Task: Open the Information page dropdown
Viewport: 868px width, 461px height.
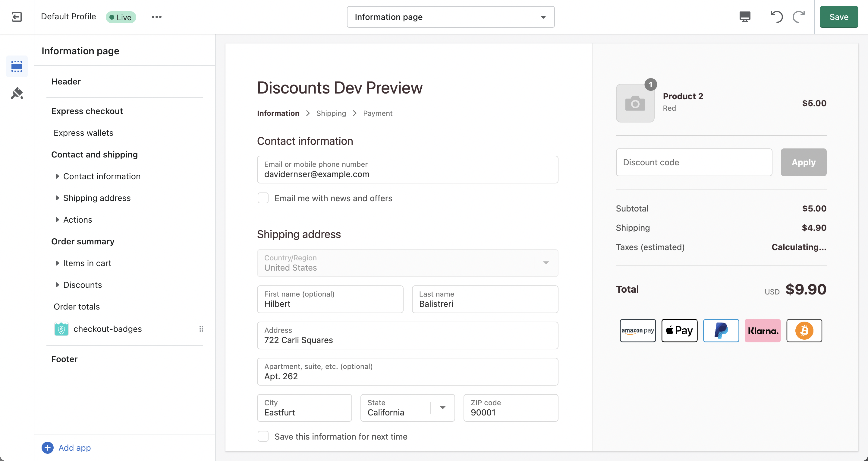Action: (451, 17)
